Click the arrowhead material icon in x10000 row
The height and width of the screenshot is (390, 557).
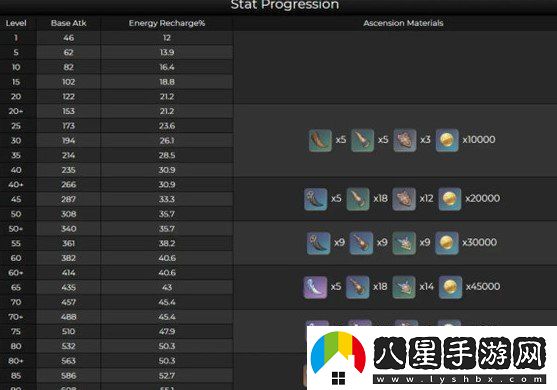click(x=362, y=140)
